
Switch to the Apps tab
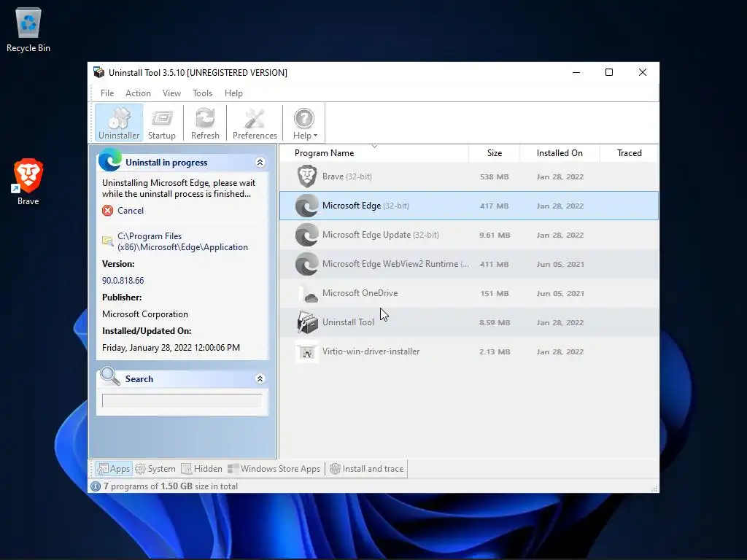coord(113,469)
